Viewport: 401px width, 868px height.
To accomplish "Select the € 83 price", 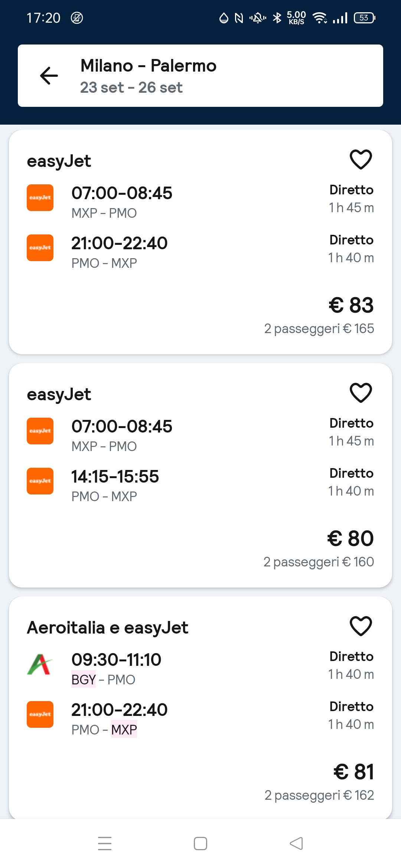I will (x=351, y=305).
